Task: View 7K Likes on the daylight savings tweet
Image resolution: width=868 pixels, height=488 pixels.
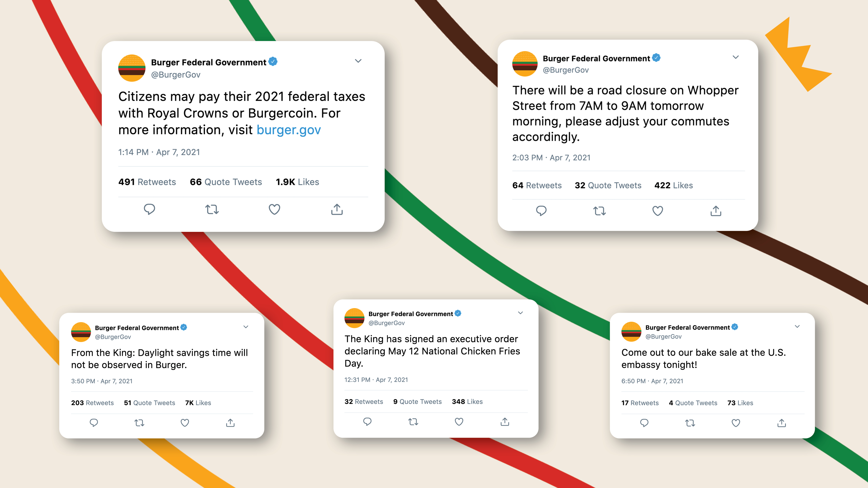Action: 198,403
